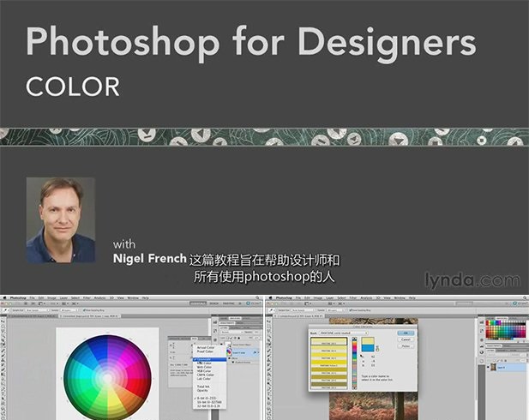
Task: Choose Web Color in the popup menu
Action: [x=204, y=368]
